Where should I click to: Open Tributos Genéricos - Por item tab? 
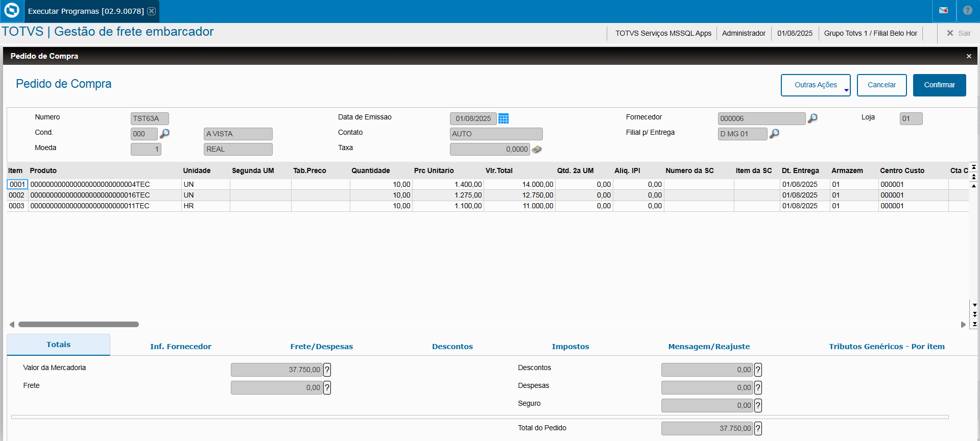click(887, 347)
